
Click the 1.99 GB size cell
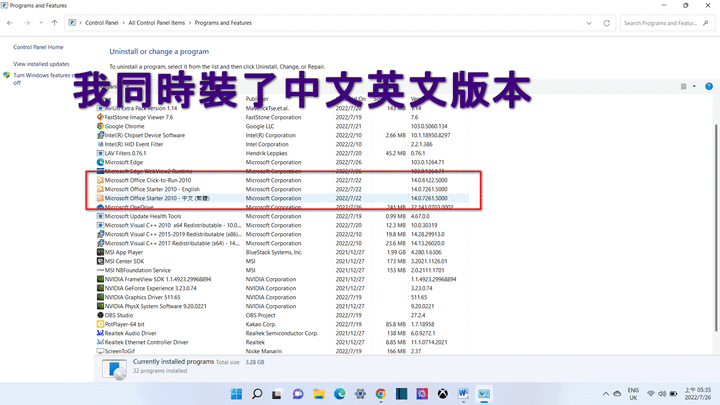pyautogui.click(x=395, y=252)
